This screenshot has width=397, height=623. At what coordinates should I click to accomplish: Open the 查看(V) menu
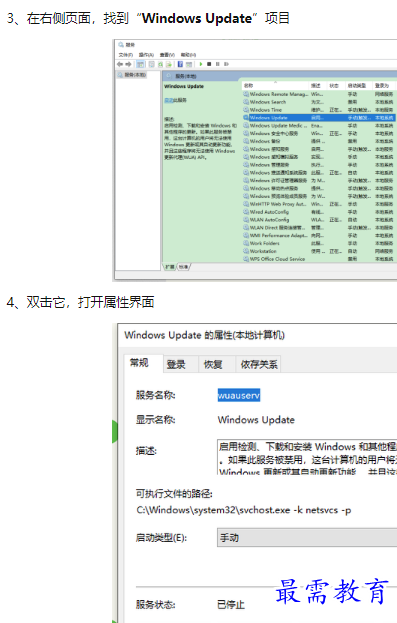pyautogui.click(x=167, y=55)
